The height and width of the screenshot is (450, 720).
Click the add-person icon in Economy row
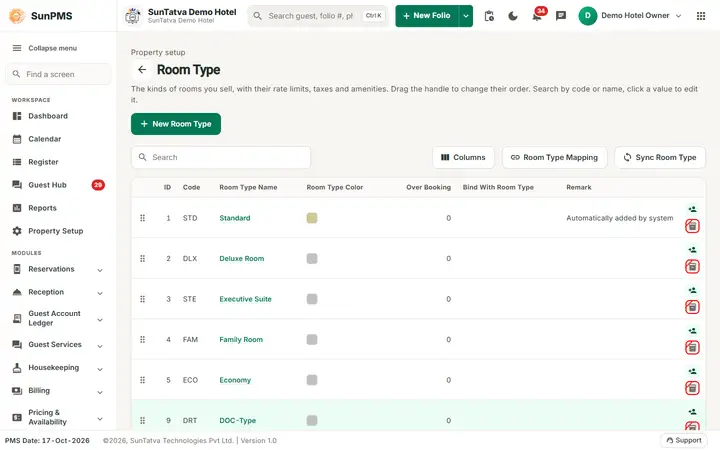click(692, 371)
